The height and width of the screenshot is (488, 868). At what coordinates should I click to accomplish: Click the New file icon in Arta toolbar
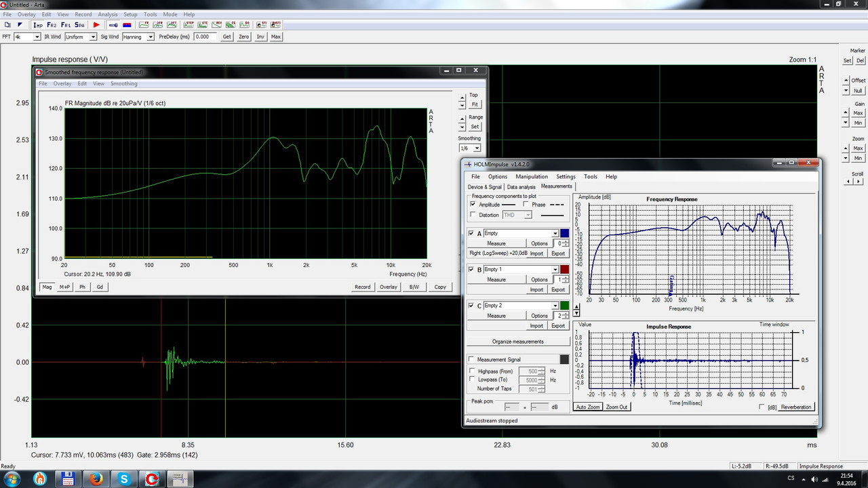(7, 25)
